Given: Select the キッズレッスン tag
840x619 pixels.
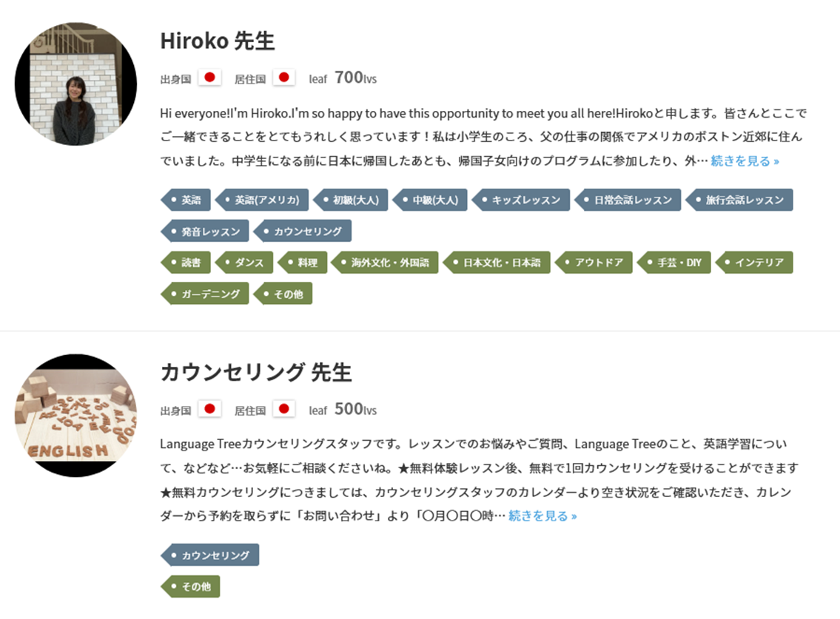Looking at the screenshot, I should click(521, 200).
